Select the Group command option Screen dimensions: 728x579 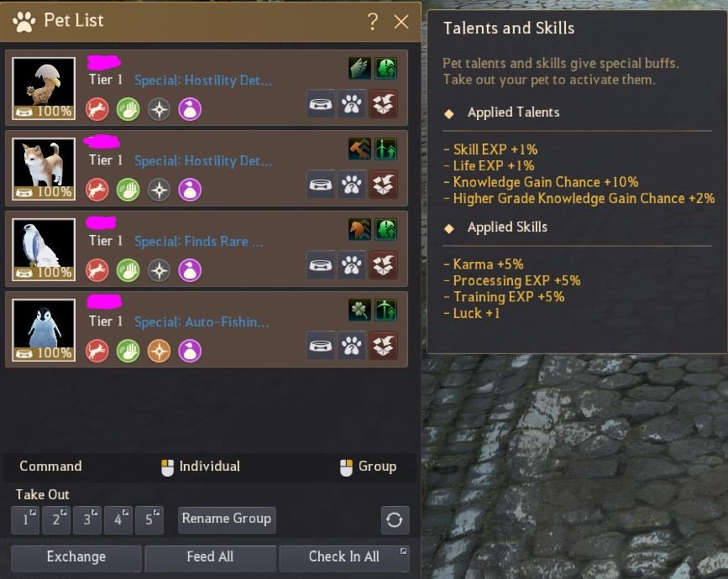(369, 467)
